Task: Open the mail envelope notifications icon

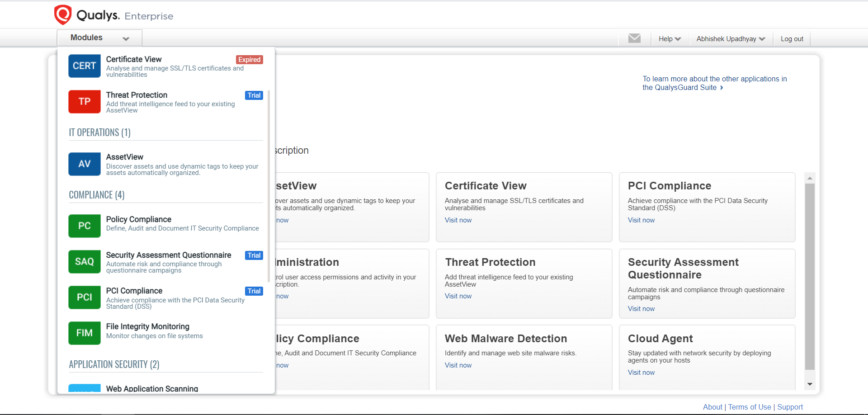Action: 634,38
